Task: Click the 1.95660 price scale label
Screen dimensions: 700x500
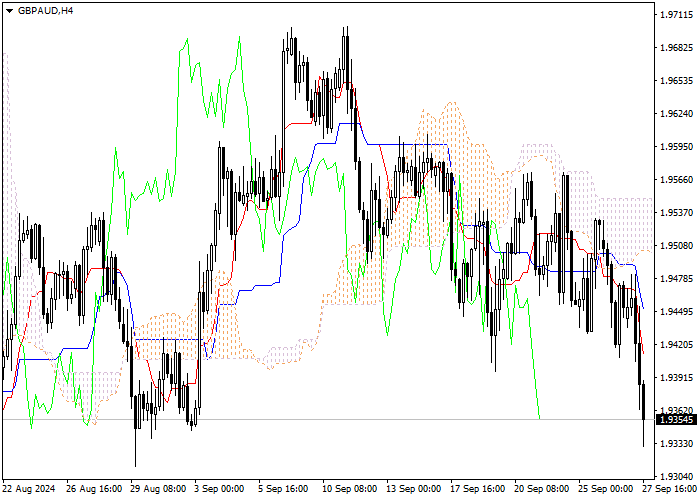Action: 677,180
